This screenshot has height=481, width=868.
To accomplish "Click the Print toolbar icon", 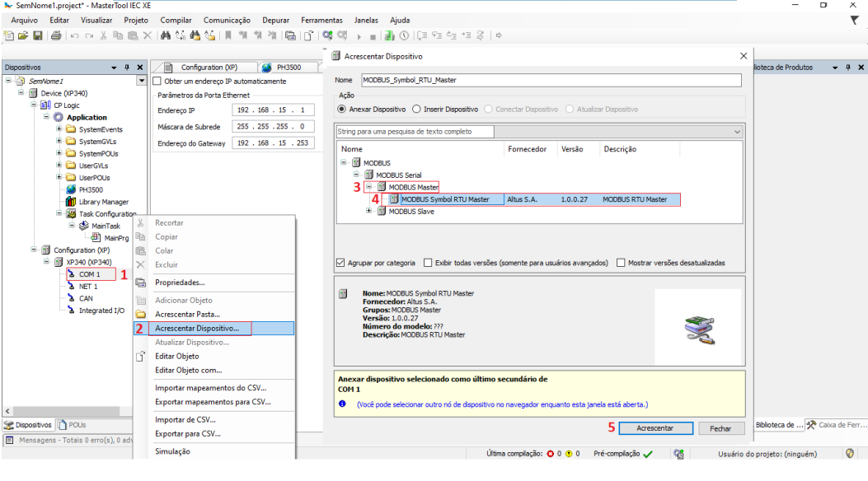I will [x=55, y=35].
